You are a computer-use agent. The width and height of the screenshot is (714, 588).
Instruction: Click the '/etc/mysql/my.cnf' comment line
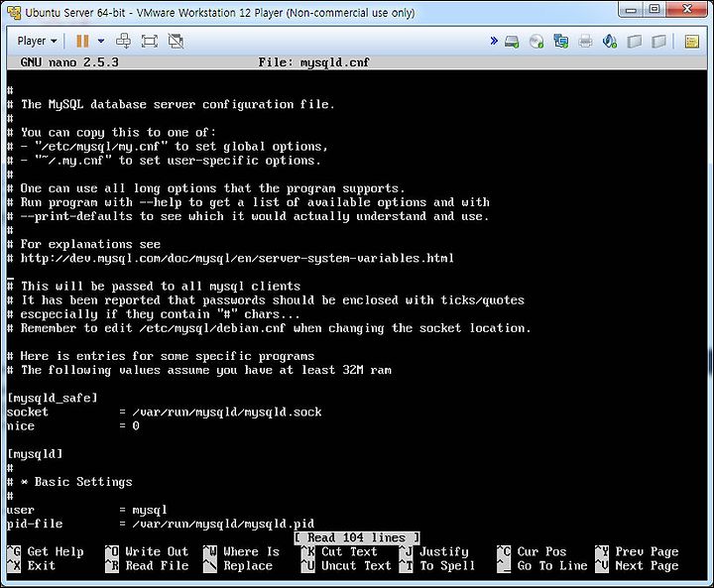coord(168,146)
